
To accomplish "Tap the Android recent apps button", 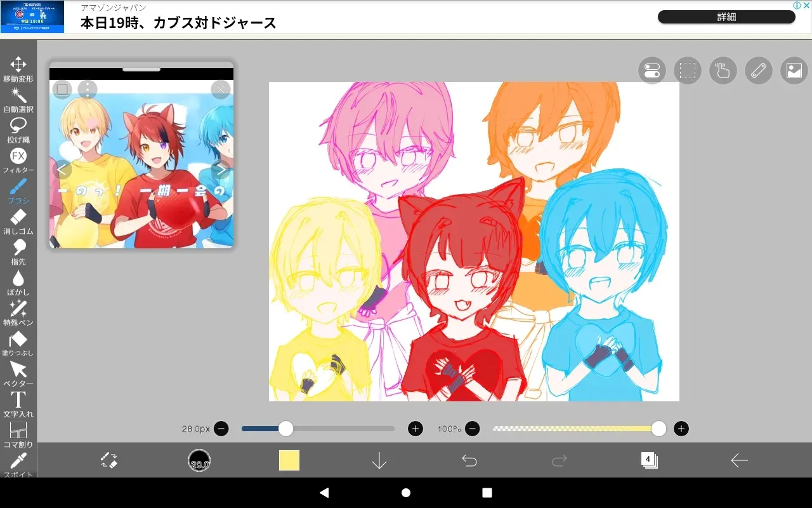I will 487,493.
